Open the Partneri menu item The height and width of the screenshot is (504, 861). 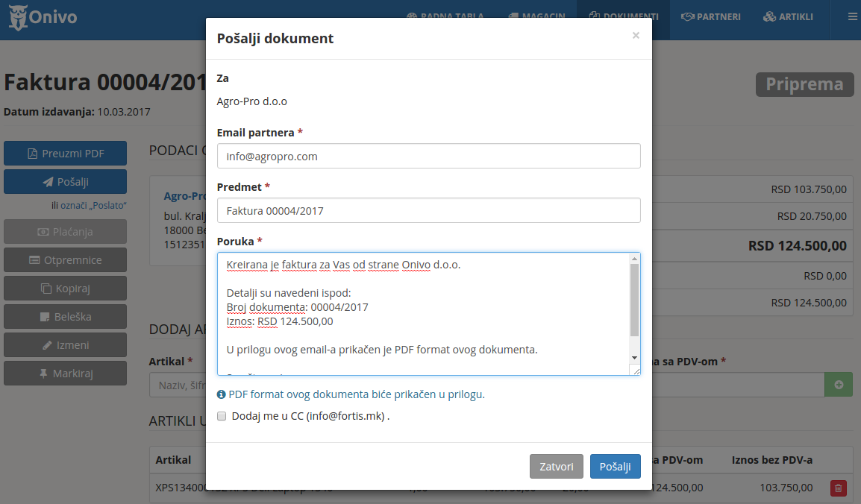point(711,16)
